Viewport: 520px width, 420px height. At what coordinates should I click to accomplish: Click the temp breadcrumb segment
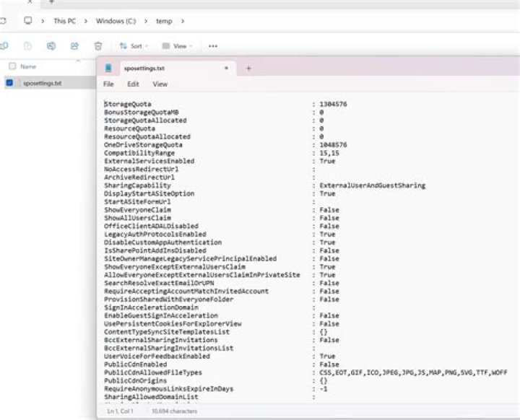164,21
